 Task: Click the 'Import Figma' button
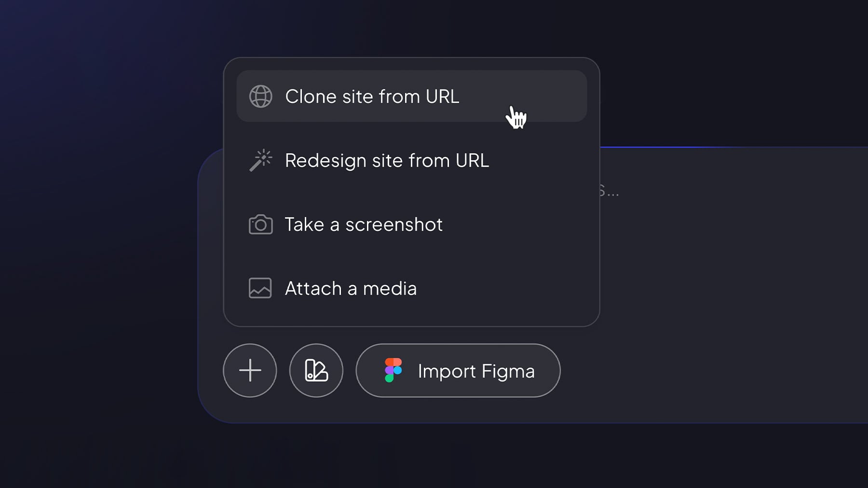point(458,370)
